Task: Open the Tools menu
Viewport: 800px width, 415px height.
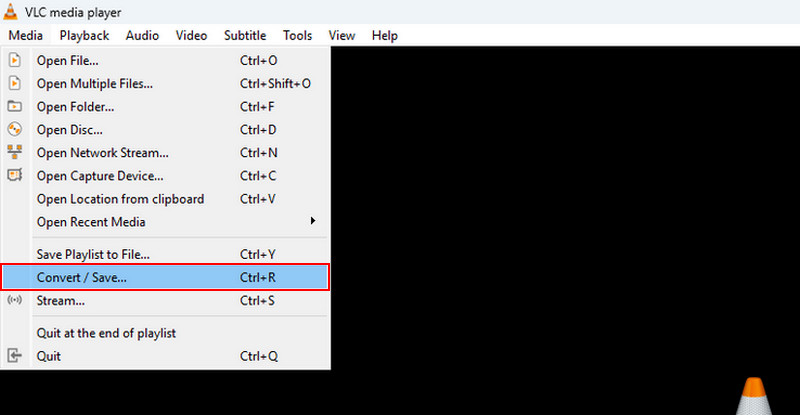Action: pos(297,35)
